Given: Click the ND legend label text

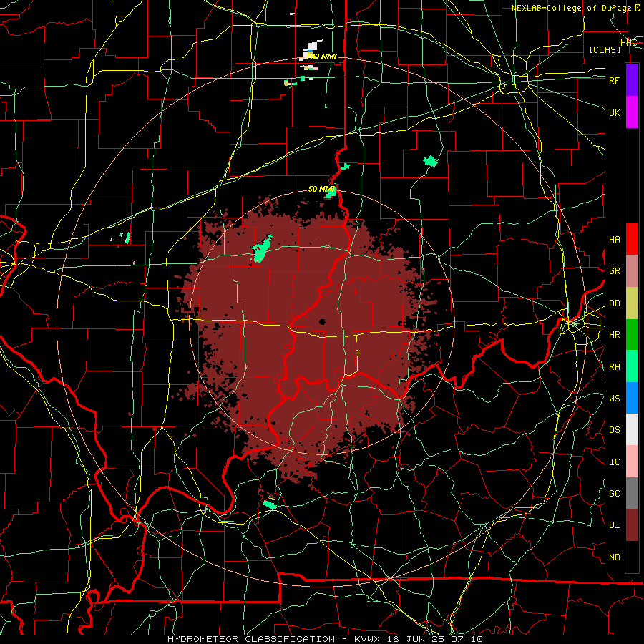Looking at the screenshot, I should [x=614, y=557].
